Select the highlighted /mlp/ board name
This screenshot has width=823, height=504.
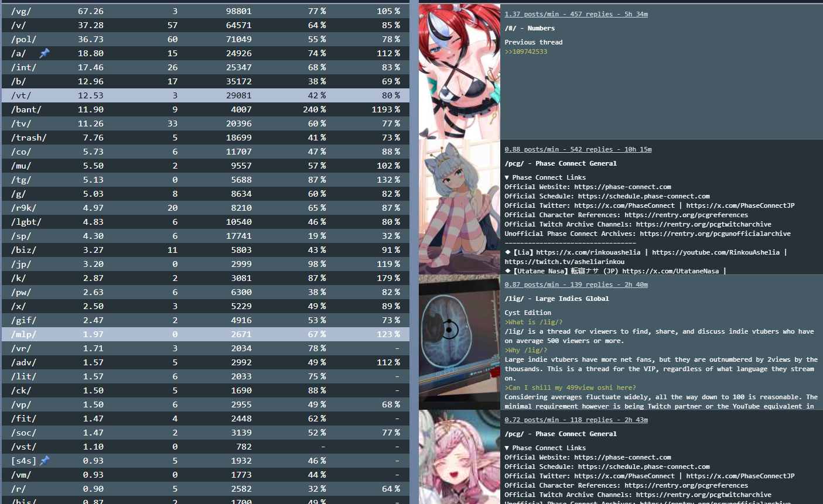(23, 334)
